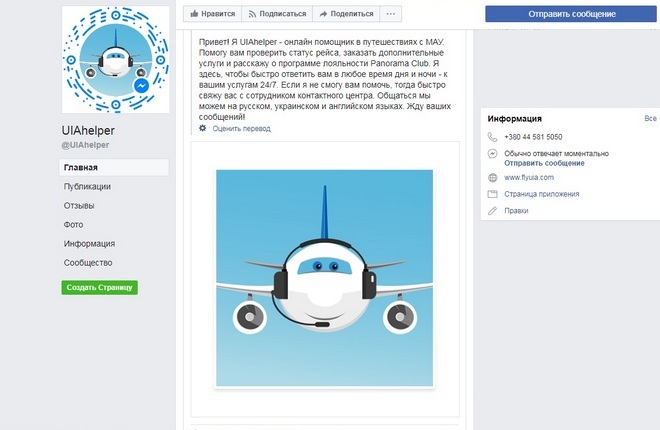Click the share arrow Поделиться icon
Viewport: 660px width, 430px height.
click(323, 14)
